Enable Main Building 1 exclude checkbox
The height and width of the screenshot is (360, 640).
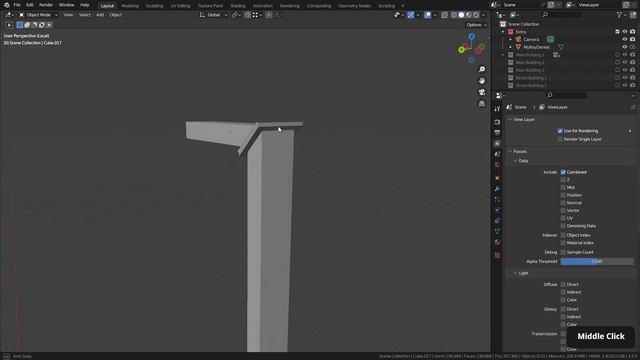coord(617,55)
